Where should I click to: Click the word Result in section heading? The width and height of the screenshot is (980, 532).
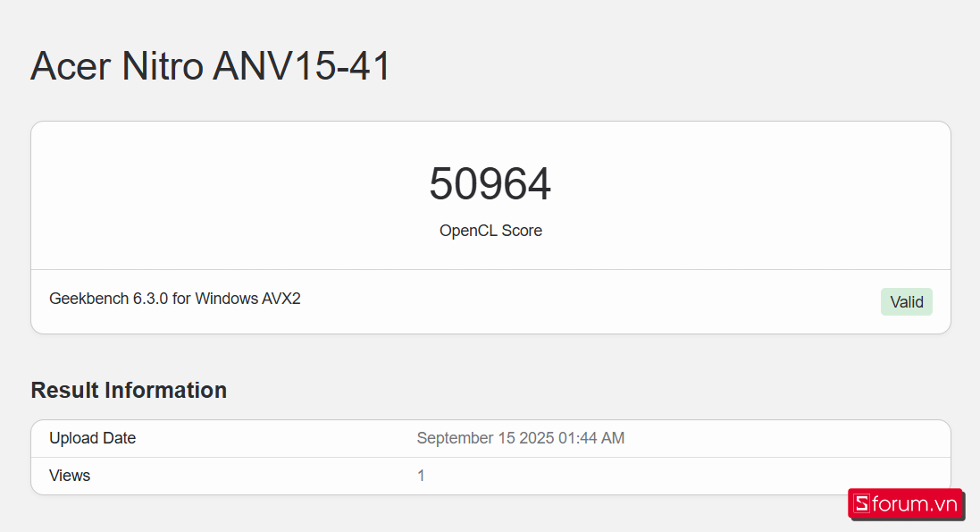point(65,391)
